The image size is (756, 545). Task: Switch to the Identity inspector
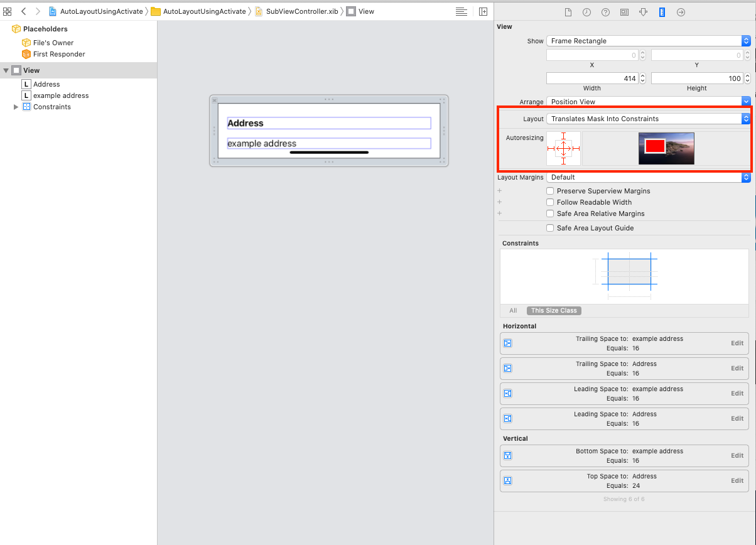click(x=625, y=11)
